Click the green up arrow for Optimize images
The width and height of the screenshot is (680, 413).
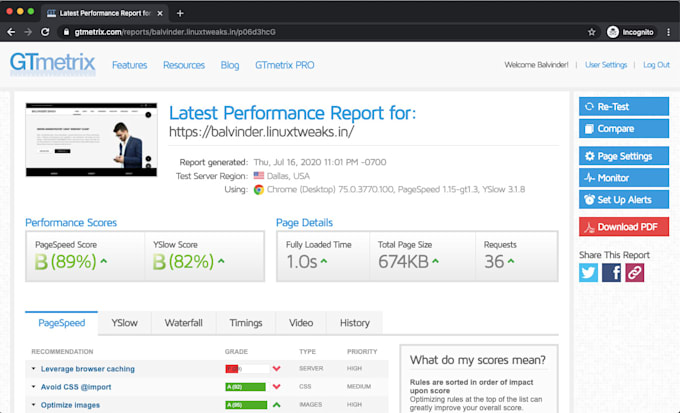point(276,405)
